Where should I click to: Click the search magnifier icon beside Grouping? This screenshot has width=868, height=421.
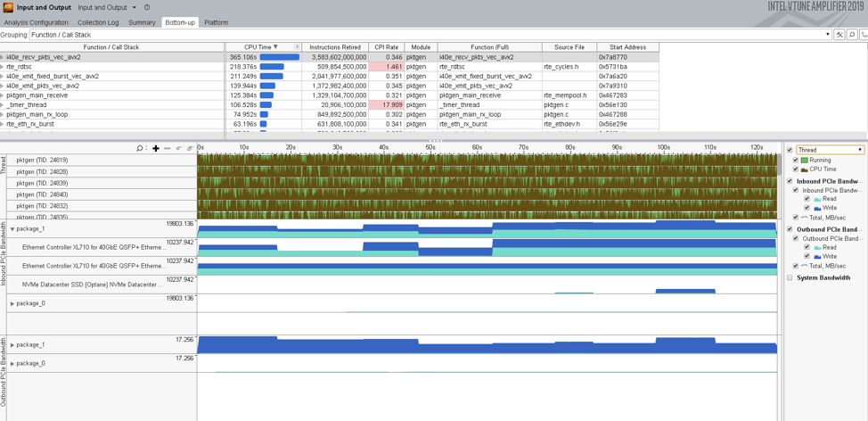(852, 35)
